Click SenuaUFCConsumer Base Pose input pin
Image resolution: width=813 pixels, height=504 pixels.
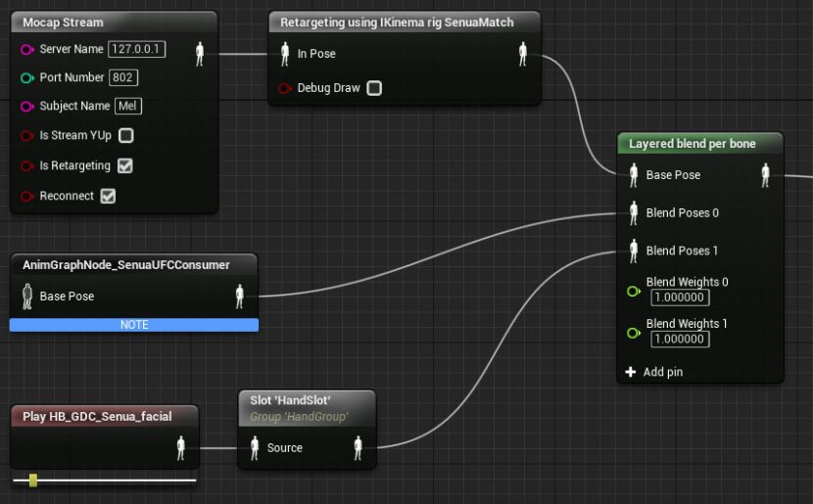(26, 296)
